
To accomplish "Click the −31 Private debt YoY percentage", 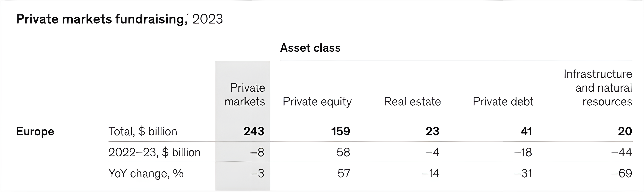I will (x=523, y=173).
